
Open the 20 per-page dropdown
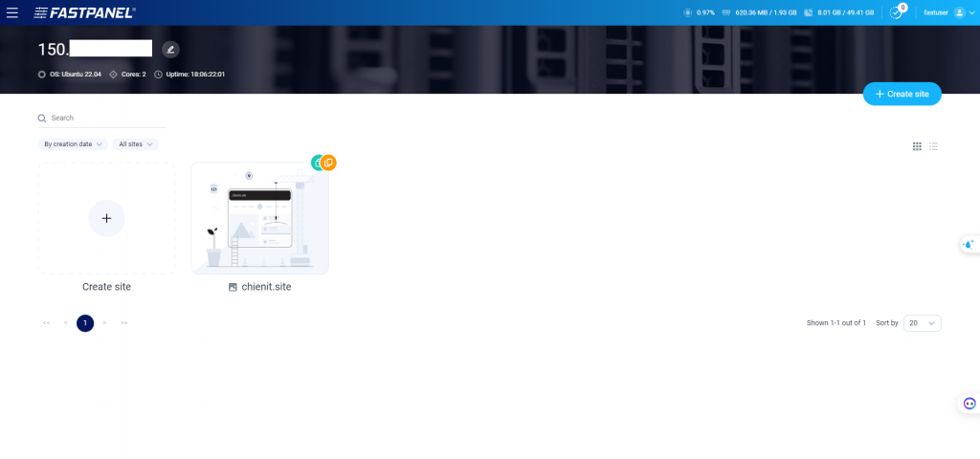pyautogui.click(x=922, y=323)
